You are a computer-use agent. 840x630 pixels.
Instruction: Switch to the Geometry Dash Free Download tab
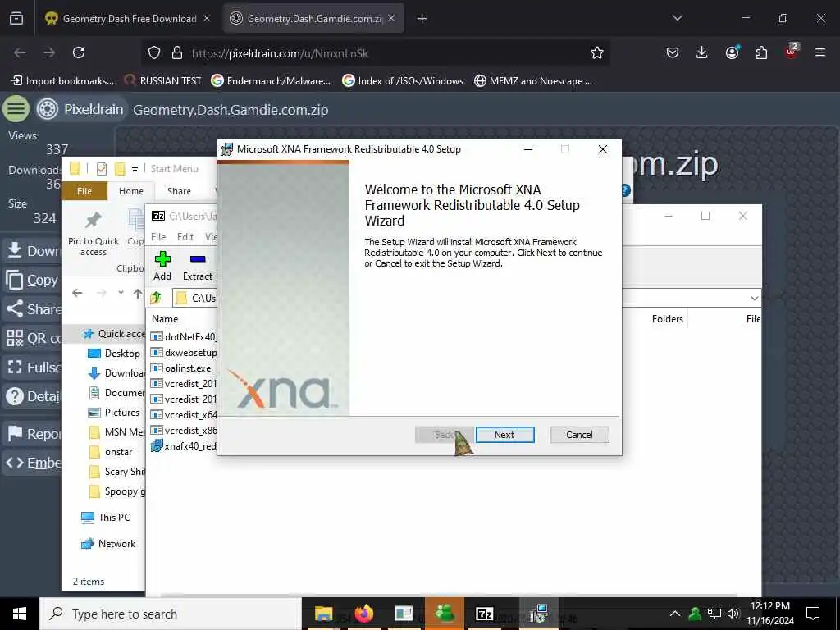[x=129, y=19]
